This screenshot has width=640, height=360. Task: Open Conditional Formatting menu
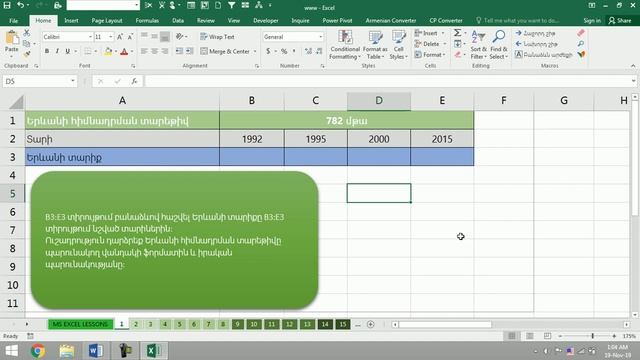345,45
